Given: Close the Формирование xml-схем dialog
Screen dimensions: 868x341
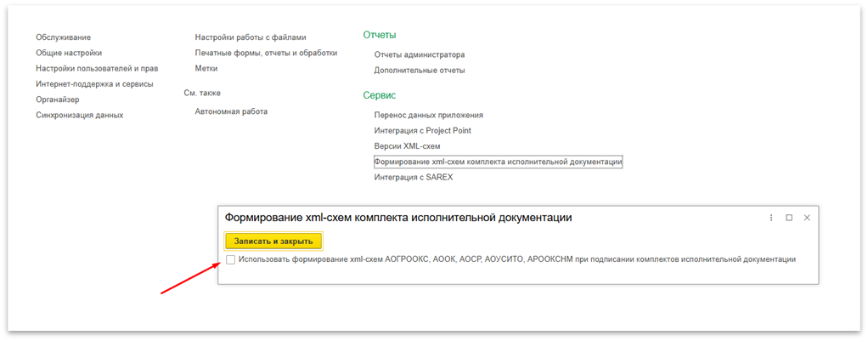Looking at the screenshot, I should coord(807,218).
